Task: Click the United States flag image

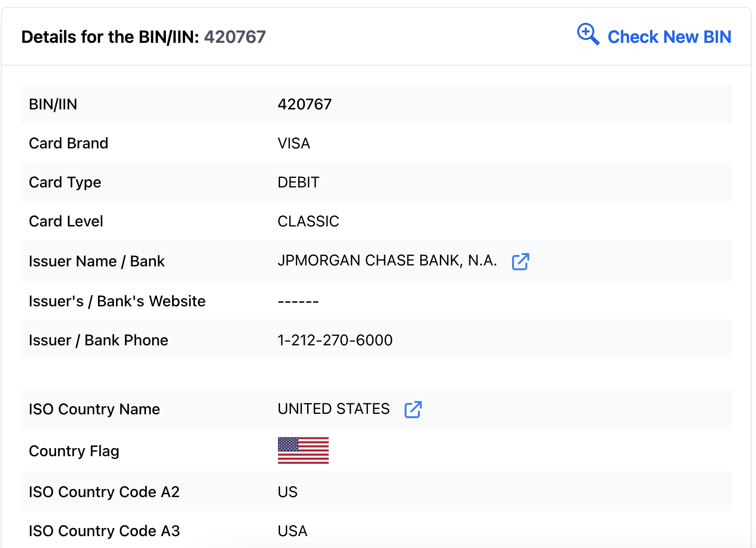Action: click(303, 450)
